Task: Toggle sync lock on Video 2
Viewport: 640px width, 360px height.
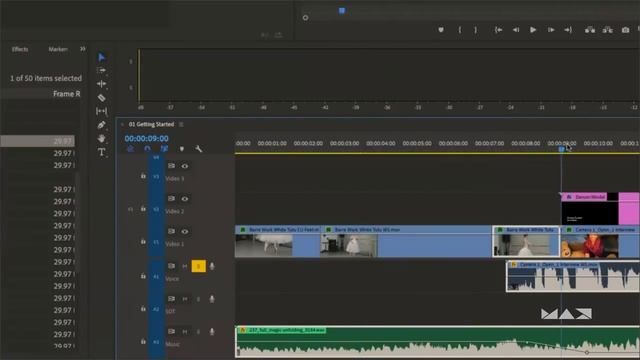Action: pos(171,198)
